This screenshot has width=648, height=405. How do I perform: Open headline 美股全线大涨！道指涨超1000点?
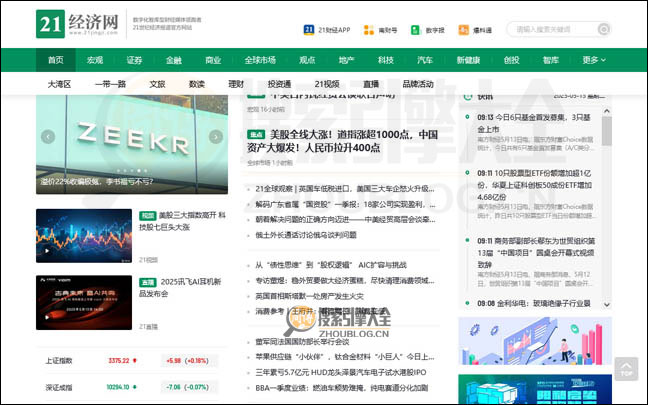[342, 141]
